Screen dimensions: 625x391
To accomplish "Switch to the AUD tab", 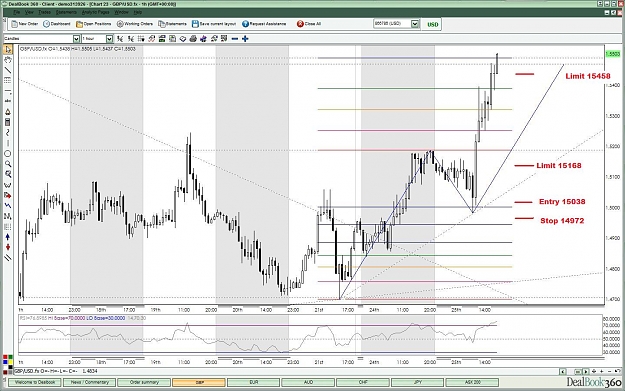I will 308,382.
